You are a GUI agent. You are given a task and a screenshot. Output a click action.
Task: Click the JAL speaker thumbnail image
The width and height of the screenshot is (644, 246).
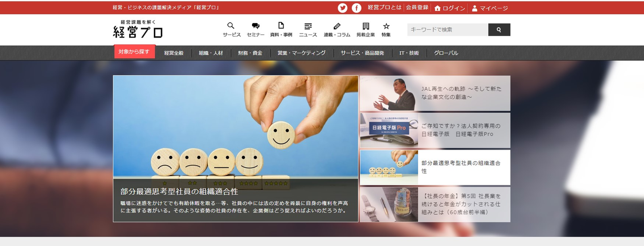click(x=389, y=93)
